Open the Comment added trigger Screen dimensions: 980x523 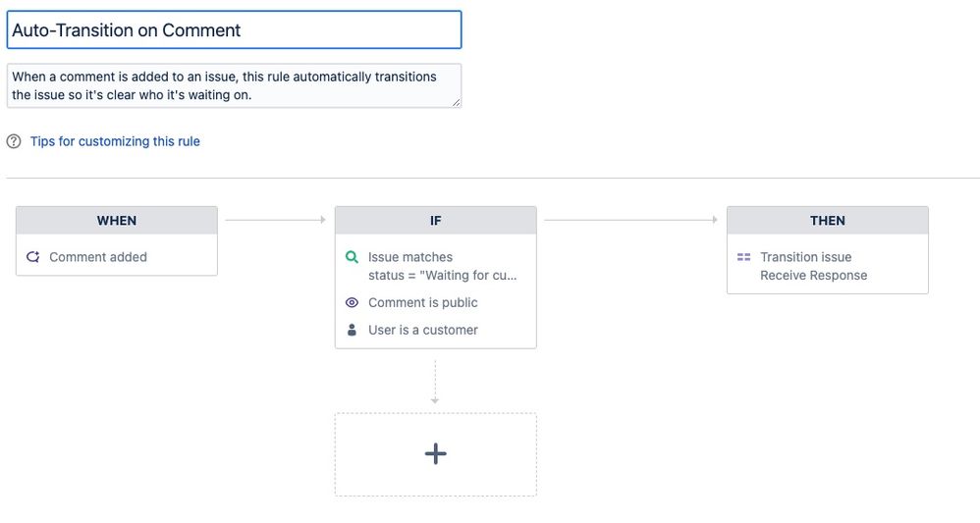click(x=98, y=257)
